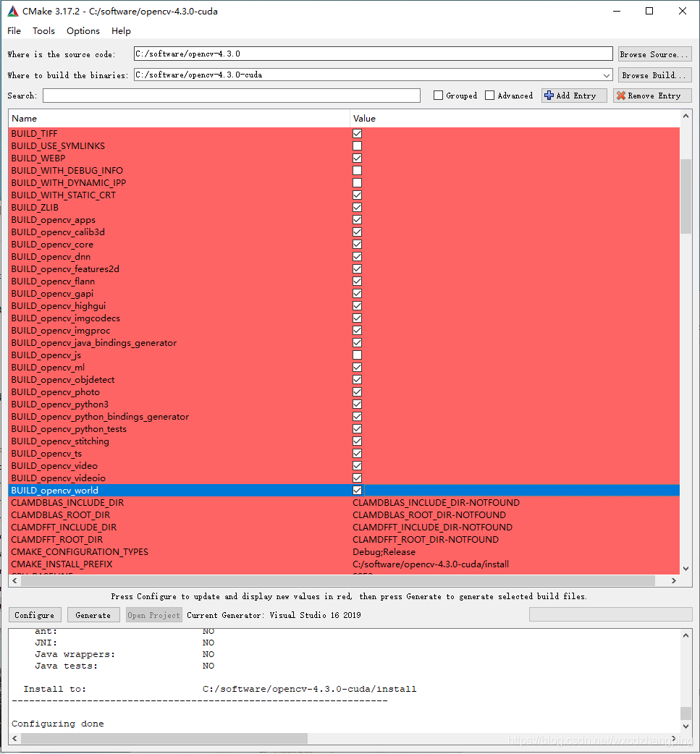Click the Search input field
700x754 pixels.
(x=232, y=96)
